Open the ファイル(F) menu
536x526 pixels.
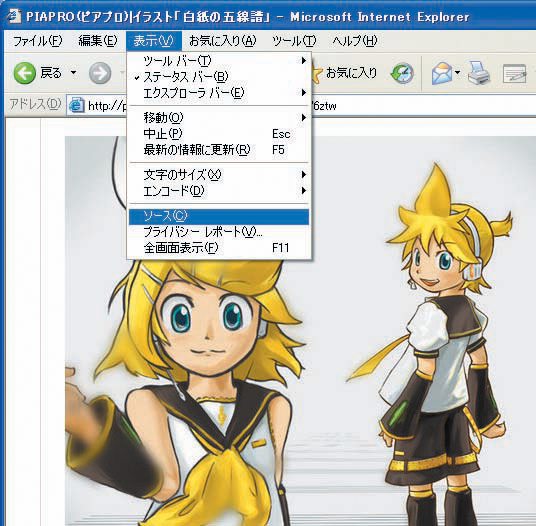pos(37,41)
